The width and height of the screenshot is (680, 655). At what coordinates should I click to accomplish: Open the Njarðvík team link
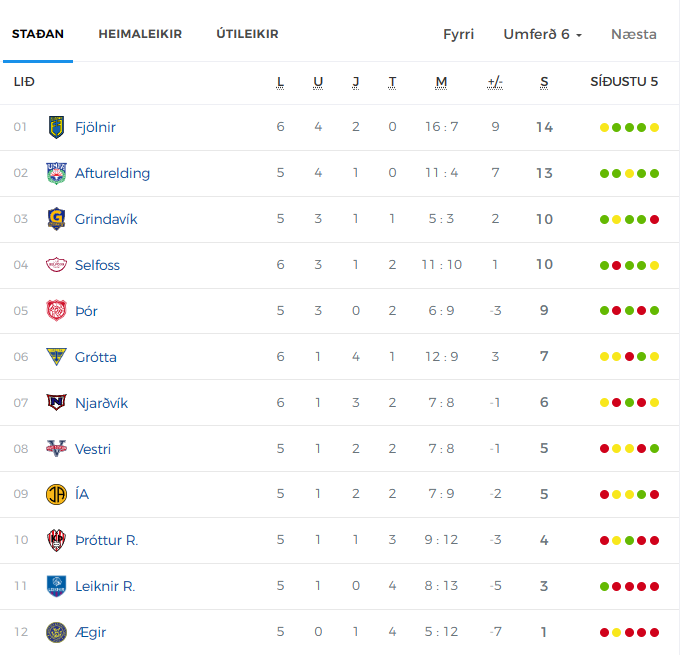(101, 403)
